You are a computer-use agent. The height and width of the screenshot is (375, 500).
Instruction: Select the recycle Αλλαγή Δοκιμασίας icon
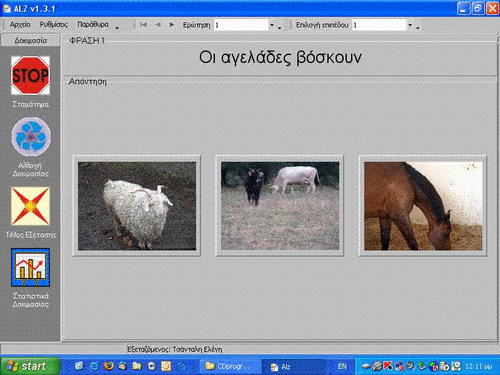[x=31, y=137]
